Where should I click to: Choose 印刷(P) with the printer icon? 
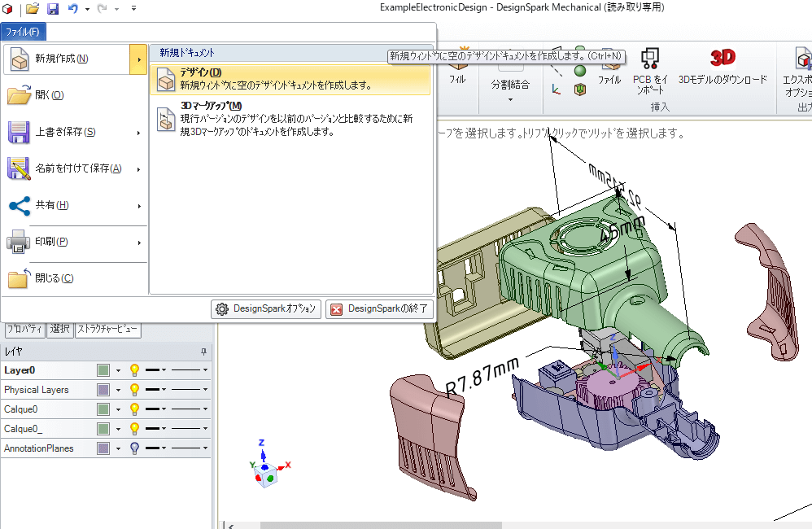coord(75,242)
